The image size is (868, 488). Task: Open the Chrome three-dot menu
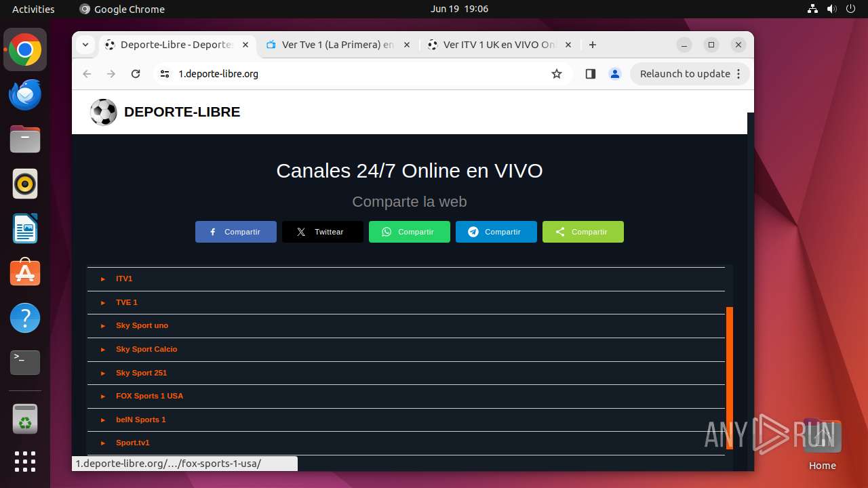click(x=738, y=74)
